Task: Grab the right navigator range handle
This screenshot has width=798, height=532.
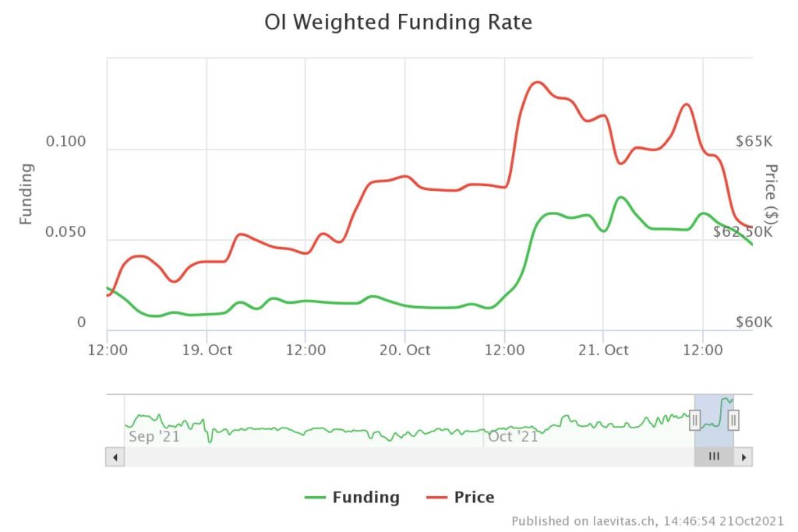Action: 733,421
